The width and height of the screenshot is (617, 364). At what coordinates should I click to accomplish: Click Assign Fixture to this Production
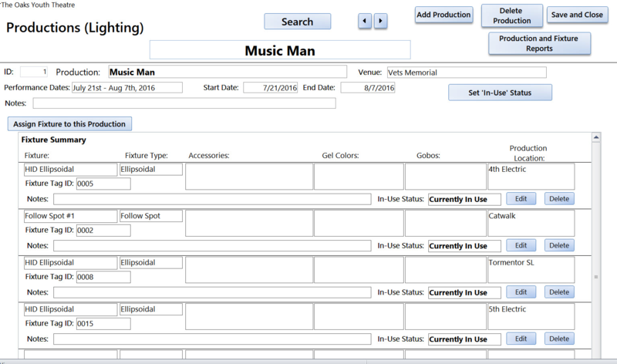tap(69, 124)
